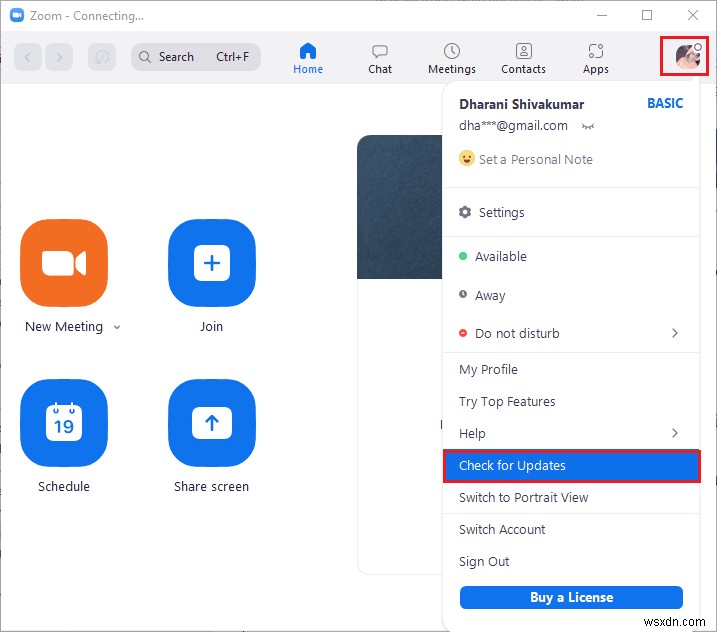
Task: Choose Check for Updates
Action: pos(572,466)
